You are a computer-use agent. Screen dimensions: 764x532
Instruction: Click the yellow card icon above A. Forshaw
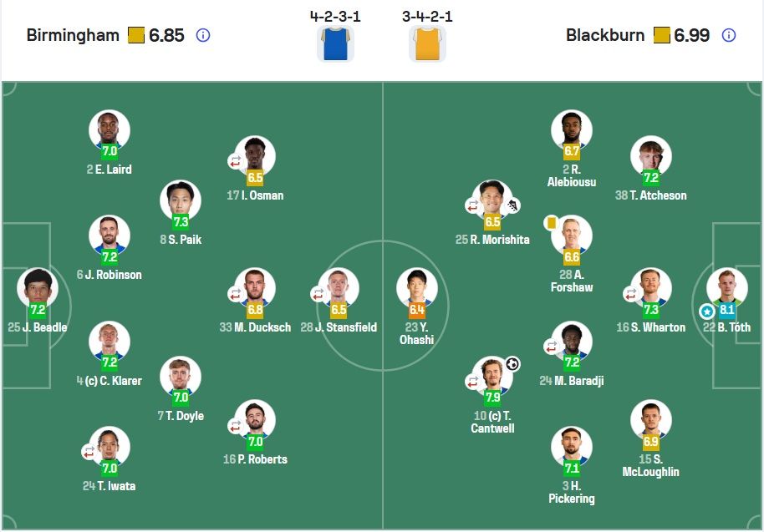pos(550,222)
